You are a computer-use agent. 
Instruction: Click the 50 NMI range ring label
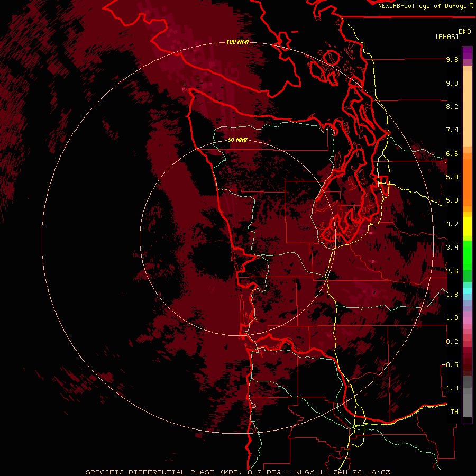click(x=237, y=140)
